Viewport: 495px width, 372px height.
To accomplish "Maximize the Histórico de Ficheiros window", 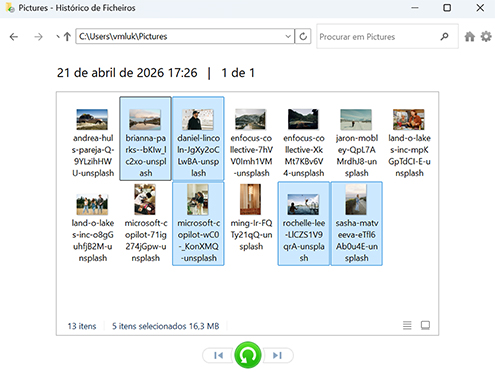I will [x=447, y=8].
